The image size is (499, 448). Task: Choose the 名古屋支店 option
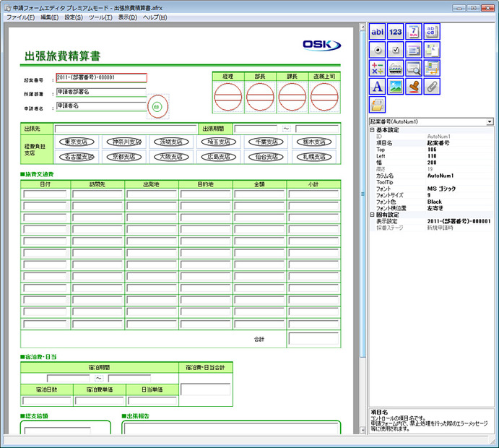coord(77,157)
